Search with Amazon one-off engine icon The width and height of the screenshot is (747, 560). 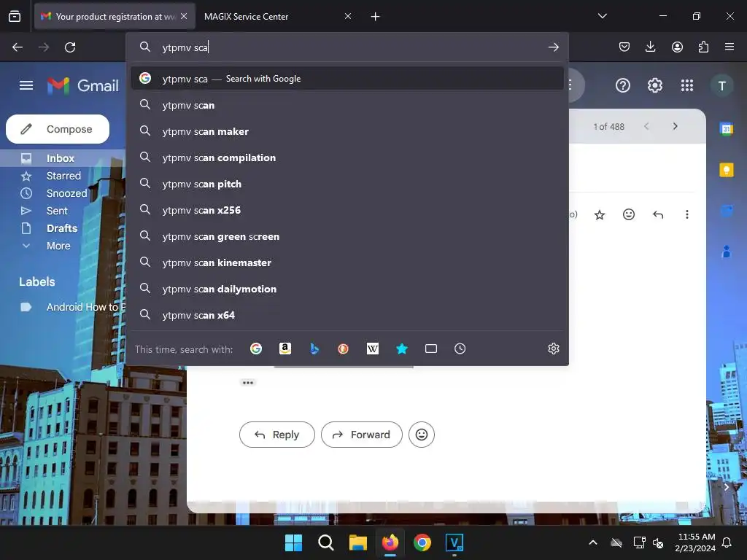tap(285, 349)
